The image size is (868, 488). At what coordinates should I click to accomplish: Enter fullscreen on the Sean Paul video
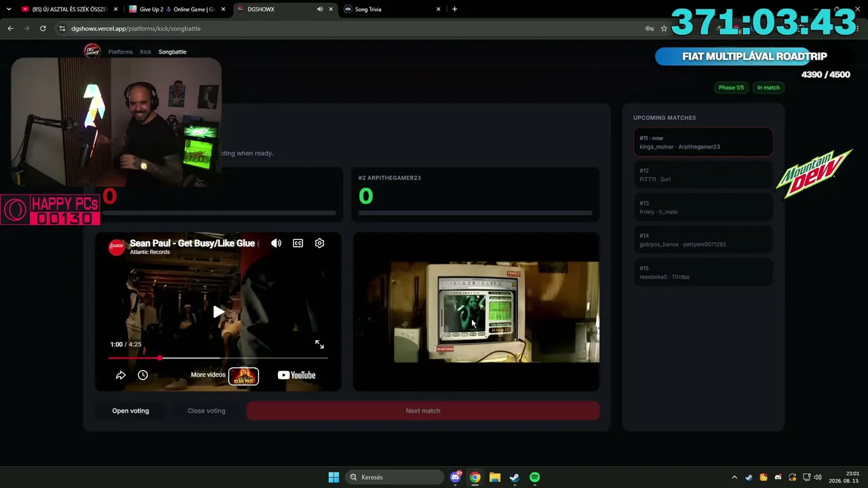[319, 344]
